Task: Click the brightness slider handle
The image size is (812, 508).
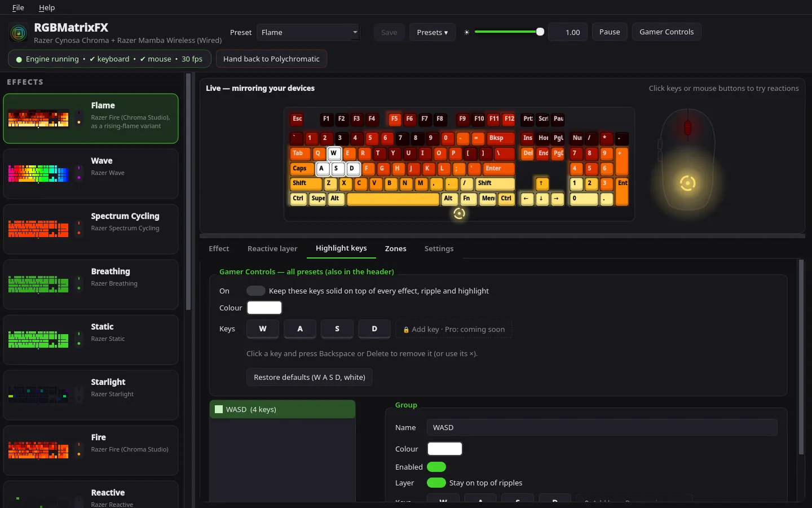Action: [x=540, y=32]
